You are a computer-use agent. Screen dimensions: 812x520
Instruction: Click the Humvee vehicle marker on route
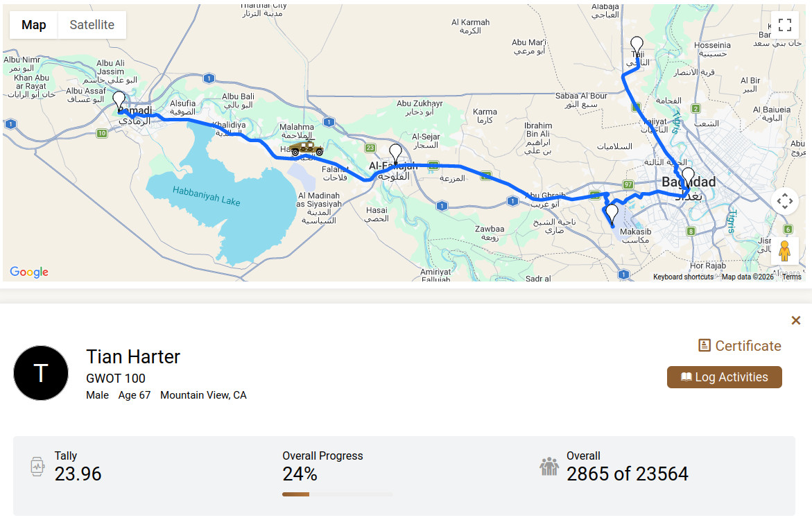pos(306,148)
